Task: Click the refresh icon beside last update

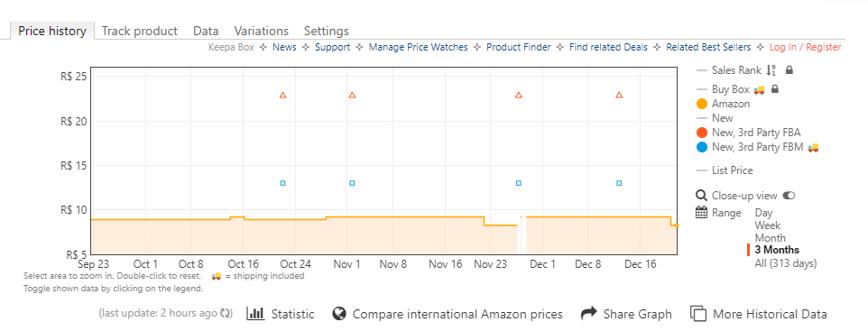Action: pyautogui.click(x=226, y=313)
